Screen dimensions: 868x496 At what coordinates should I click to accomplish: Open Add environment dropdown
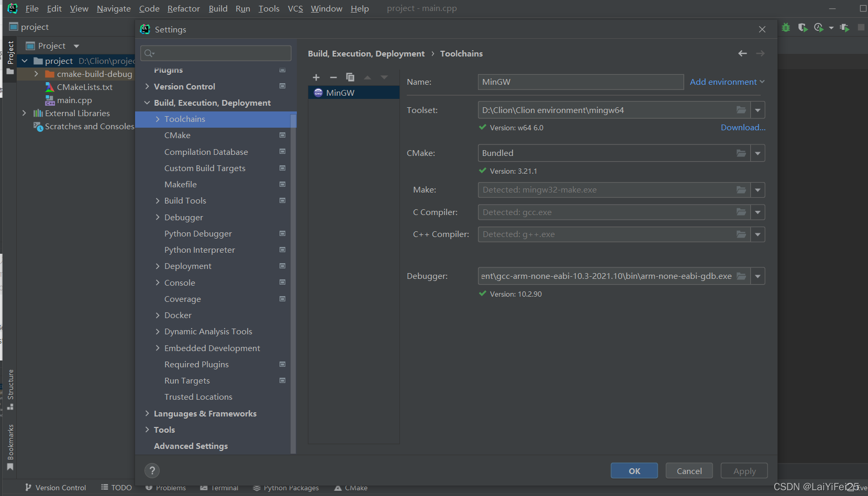point(727,82)
